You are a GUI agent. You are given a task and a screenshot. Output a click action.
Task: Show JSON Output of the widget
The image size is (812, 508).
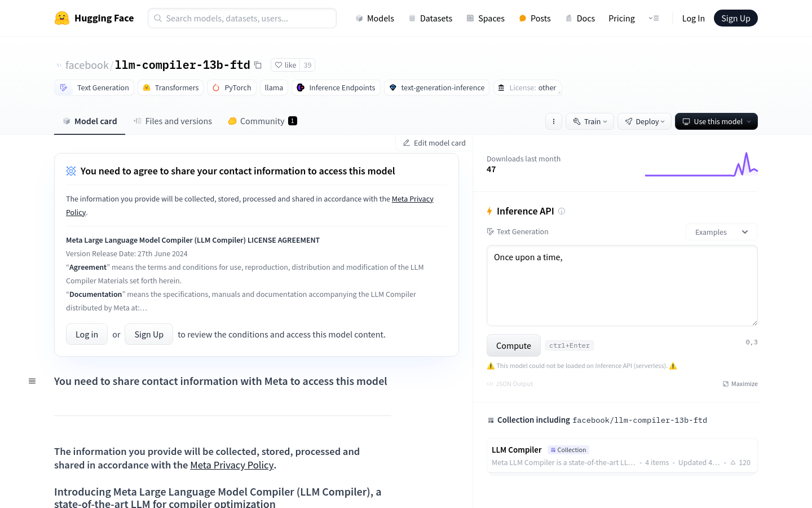pos(510,384)
